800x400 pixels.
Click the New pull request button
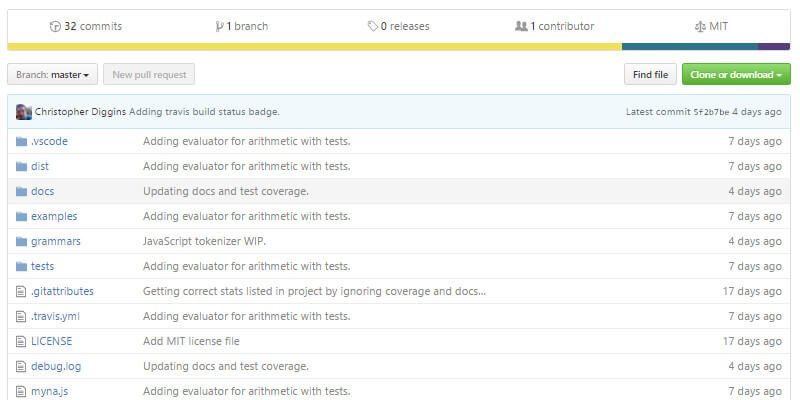pos(149,75)
